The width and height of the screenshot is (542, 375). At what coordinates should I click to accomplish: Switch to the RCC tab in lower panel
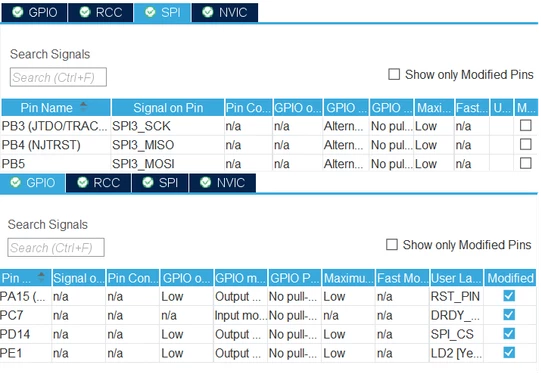(99, 182)
